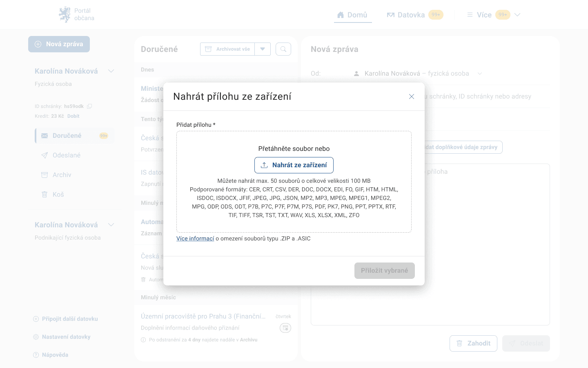Click the search magnifier icon in Doručené
This screenshot has height=368, width=588.
point(283,49)
